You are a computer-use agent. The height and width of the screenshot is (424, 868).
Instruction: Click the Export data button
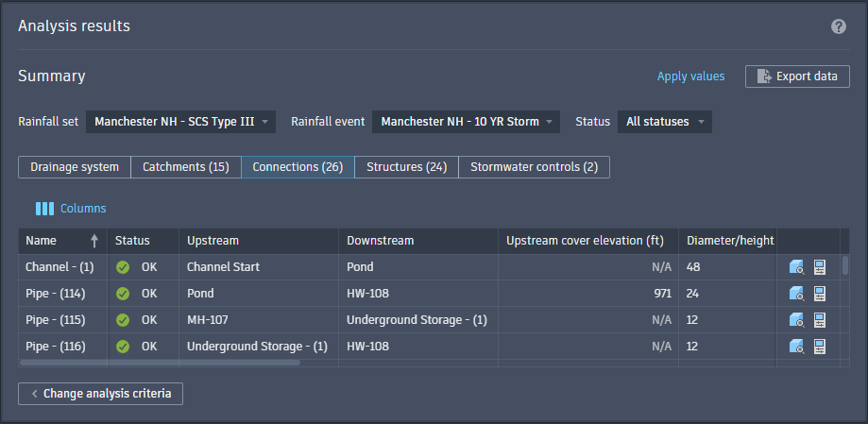point(797,76)
